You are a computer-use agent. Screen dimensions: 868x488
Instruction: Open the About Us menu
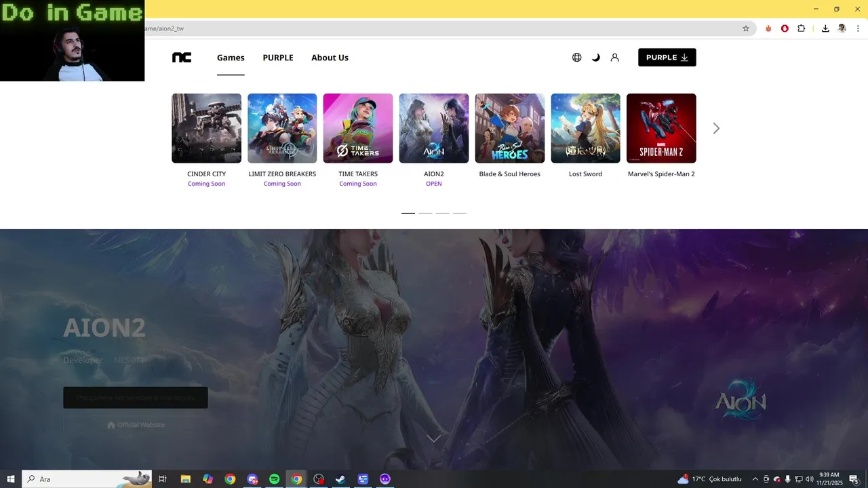[330, 58]
